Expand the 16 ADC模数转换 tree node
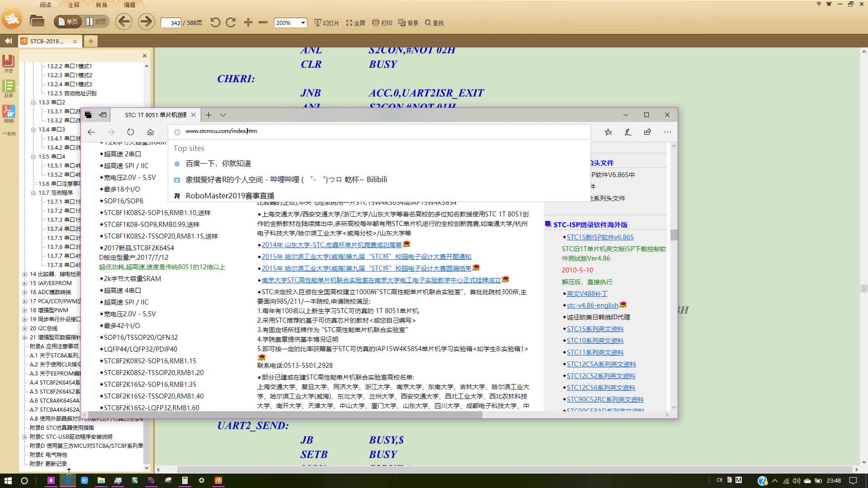The image size is (868, 488). coord(25,292)
